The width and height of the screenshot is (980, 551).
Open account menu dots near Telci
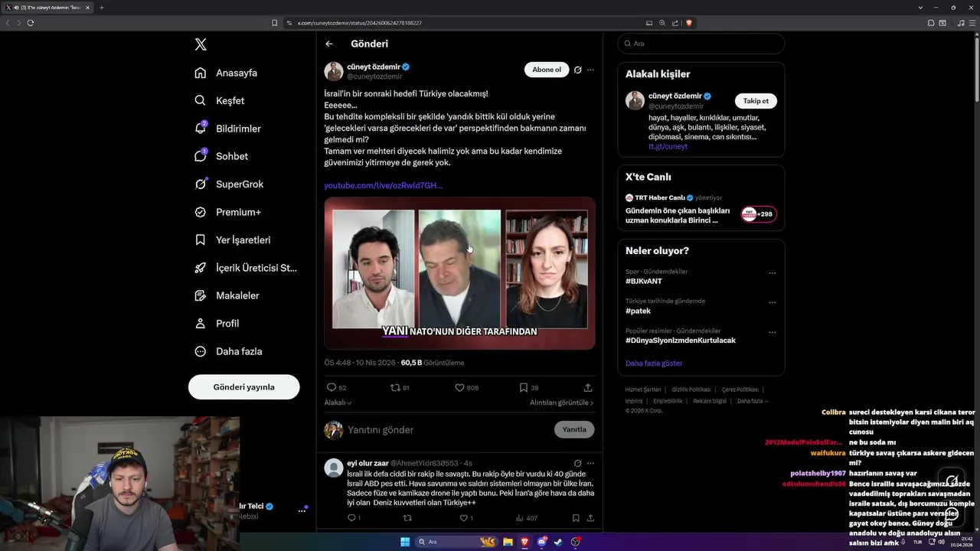302,510
